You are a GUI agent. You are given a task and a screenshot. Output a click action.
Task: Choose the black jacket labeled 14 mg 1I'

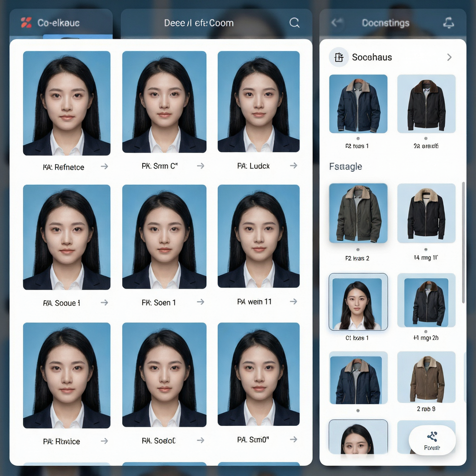click(426, 213)
